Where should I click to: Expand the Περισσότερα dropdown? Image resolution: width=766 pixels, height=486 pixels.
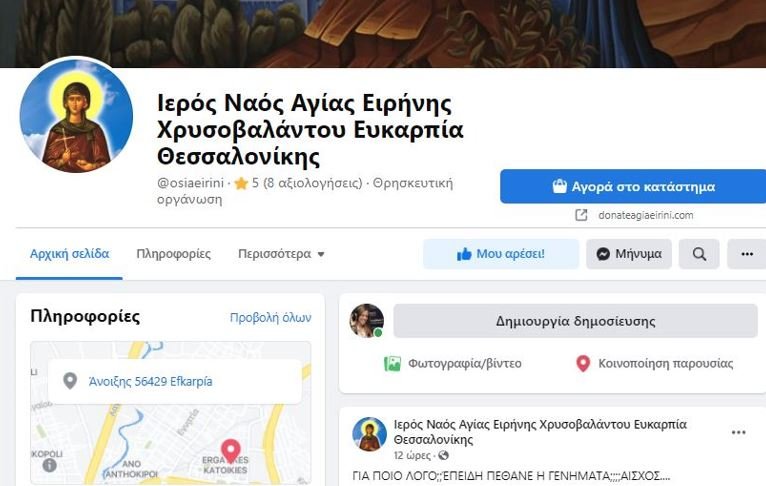pyautogui.click(x=281, y=254)
